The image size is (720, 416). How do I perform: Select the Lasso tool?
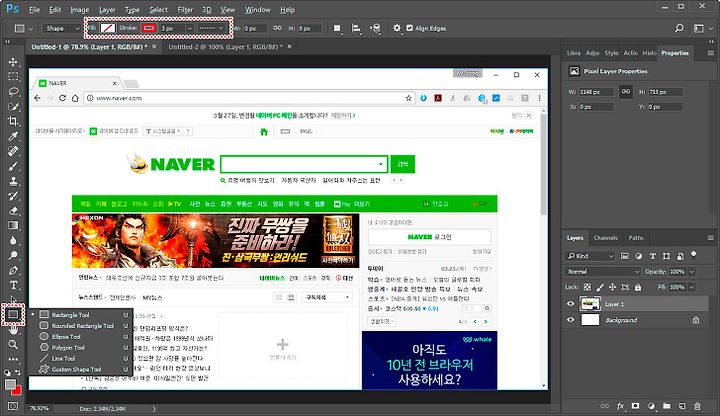coord(13,91)
